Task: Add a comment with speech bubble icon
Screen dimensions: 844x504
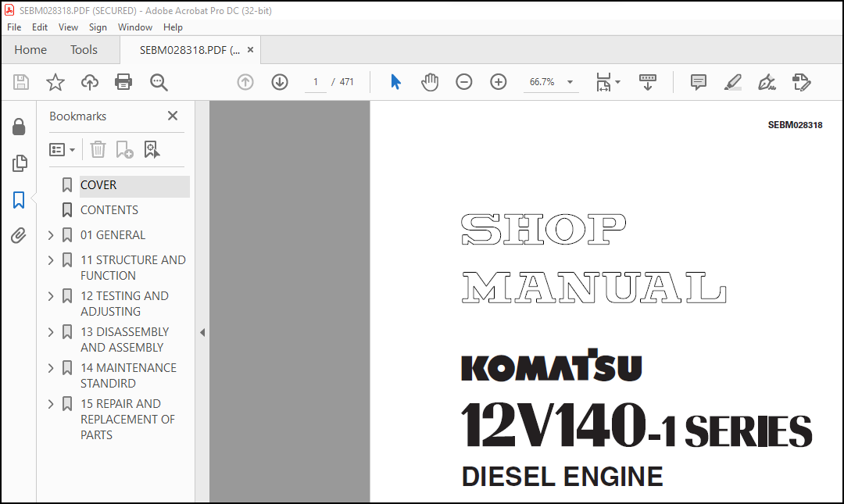Action: [x=698, y=82]
